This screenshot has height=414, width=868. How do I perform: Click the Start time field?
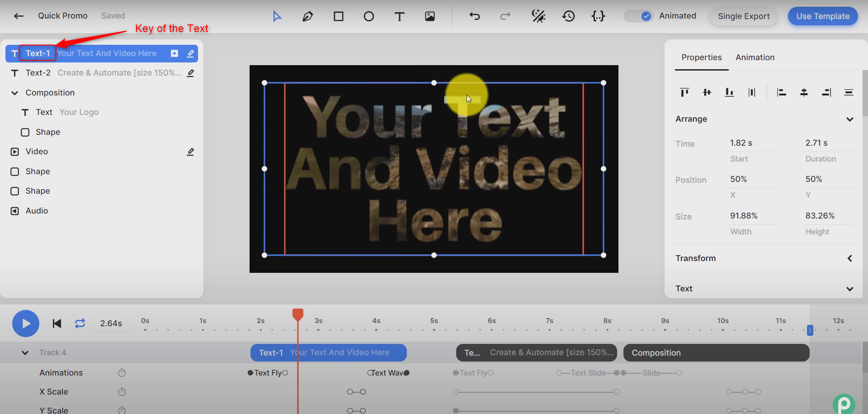pyautogui.click(x=753, y=143)
